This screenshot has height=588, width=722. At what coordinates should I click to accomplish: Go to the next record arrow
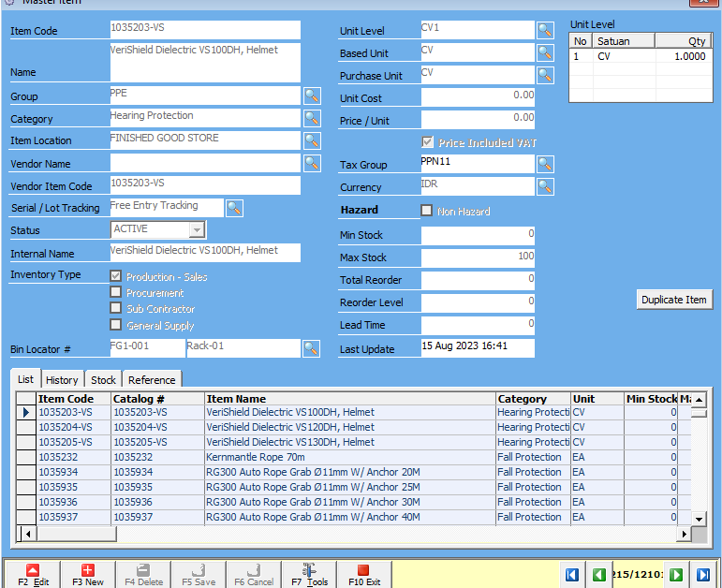tap(676, 575)
